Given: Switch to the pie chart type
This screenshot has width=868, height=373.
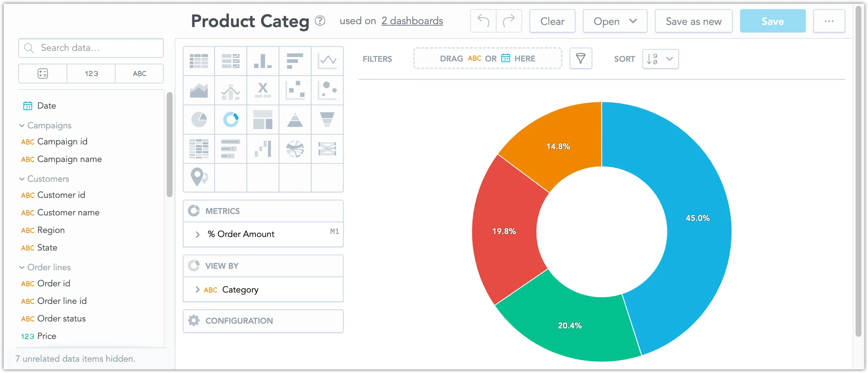Looking at the screenshot, I should pyautogui.click(x=199, y=120).
